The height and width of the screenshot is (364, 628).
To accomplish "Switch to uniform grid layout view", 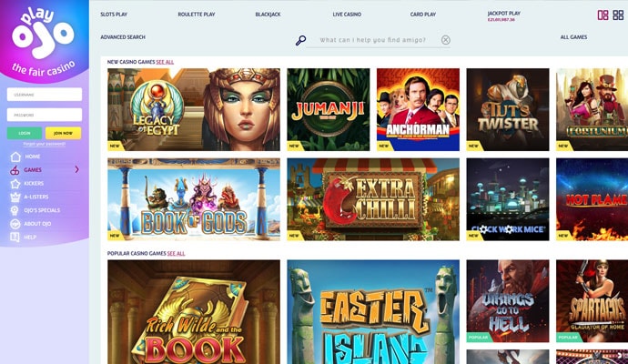I will click(618, 15).
